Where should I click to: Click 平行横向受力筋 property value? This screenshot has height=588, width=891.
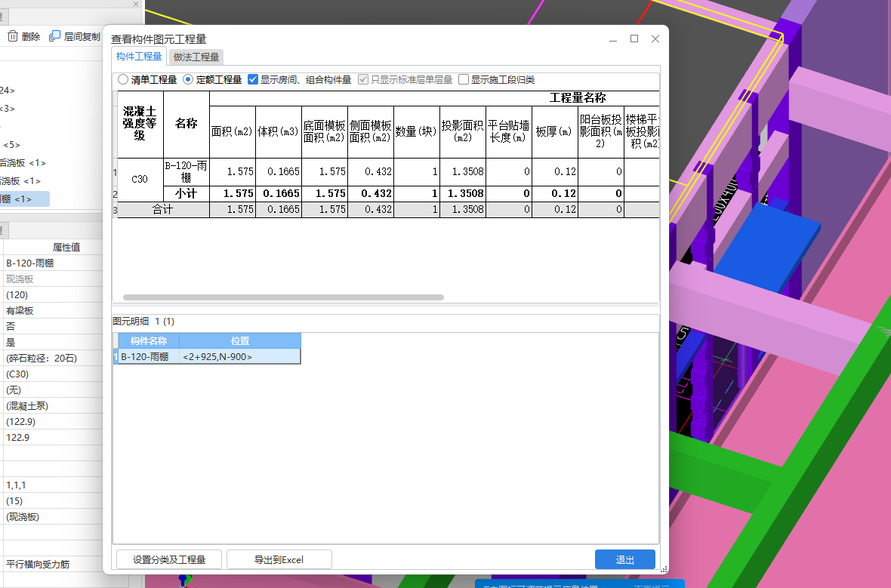click(x=53, y=564)
